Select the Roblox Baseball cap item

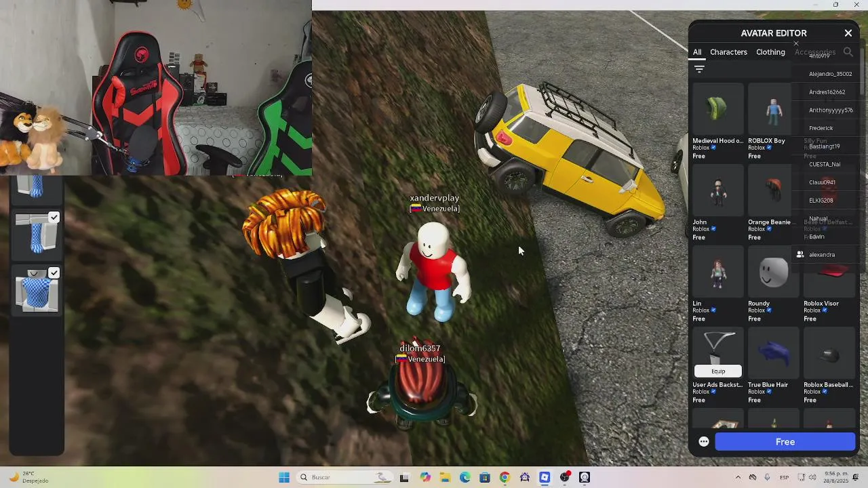(829, 354)
